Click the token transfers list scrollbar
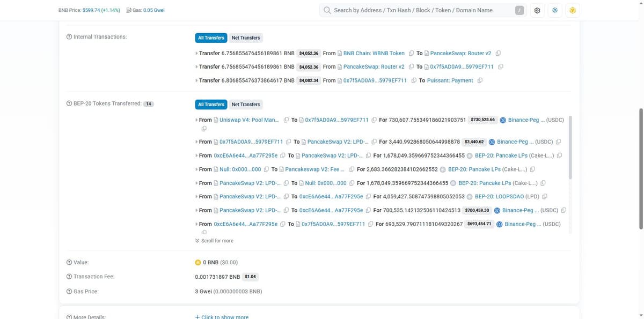The height and width of the screenshot is (319, 644). pos(570,147)
